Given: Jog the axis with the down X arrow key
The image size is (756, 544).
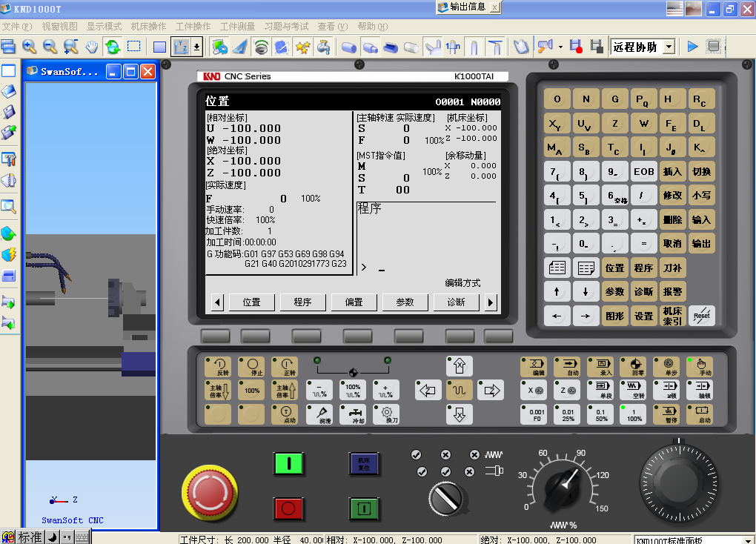Looking at the screenshot, I should coord(459,414).
